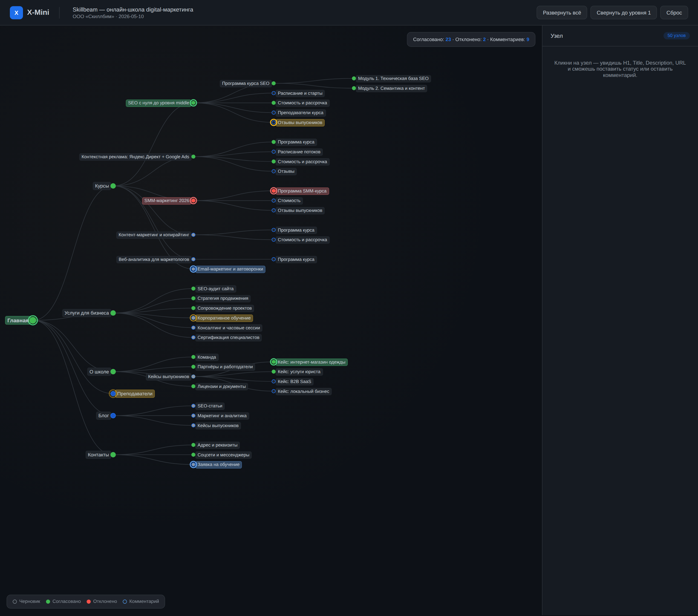The width and height of the screenshot is (698, 616).
Task: Click the Email-маркетинг и автоворонки node circle
Action: tap(193, 269)
